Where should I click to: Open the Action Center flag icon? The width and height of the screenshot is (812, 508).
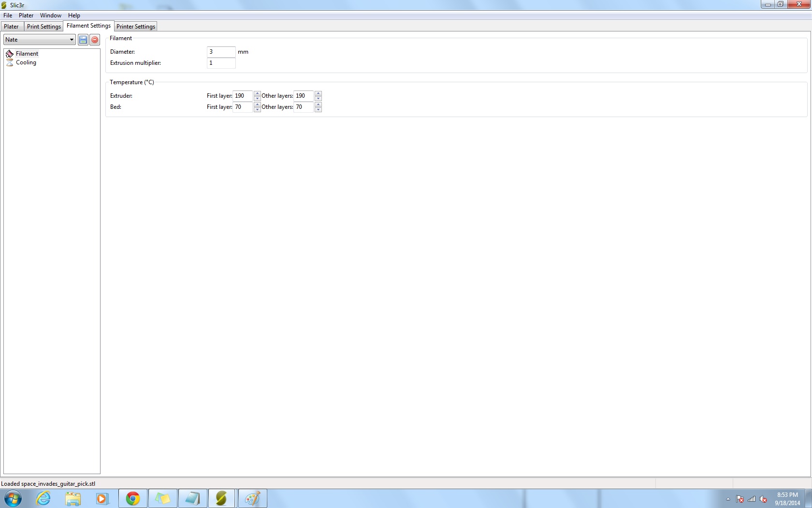tap(740, 499)
